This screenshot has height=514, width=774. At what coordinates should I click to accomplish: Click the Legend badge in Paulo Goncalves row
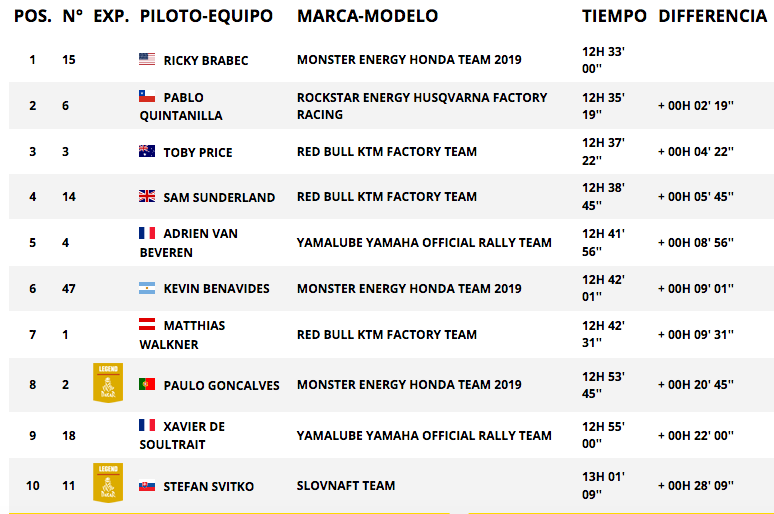108,383
